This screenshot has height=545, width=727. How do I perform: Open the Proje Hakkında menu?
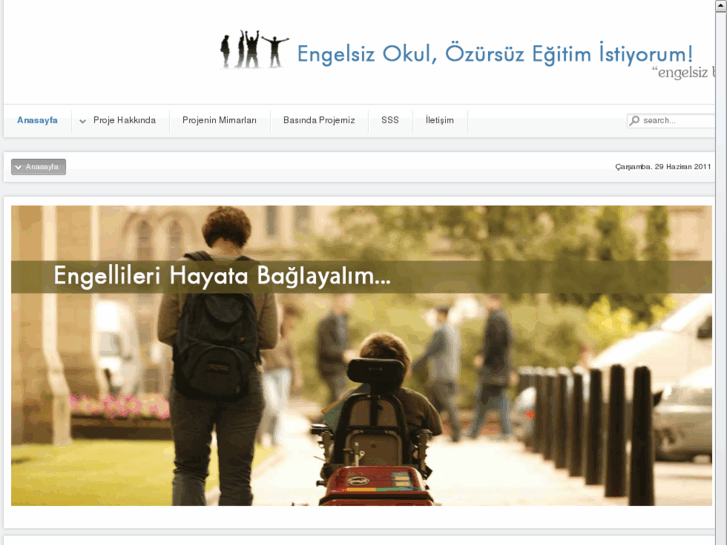[124, 120]
